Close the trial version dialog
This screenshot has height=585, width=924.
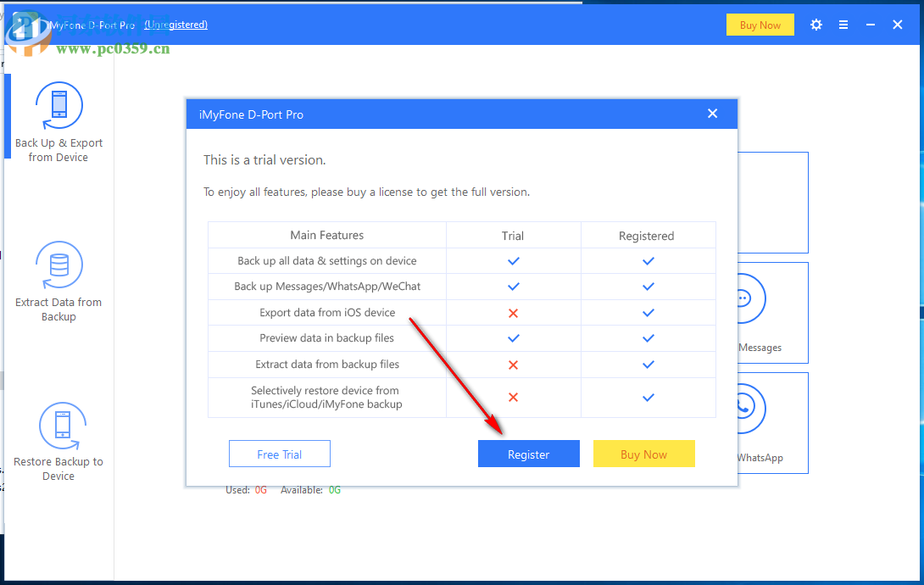point(712,114)
